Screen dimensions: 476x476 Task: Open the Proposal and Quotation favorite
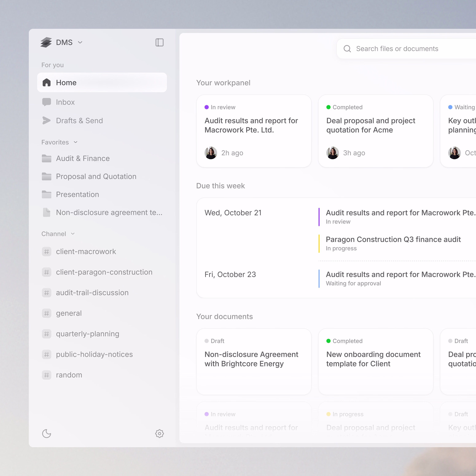click(96, 176)
